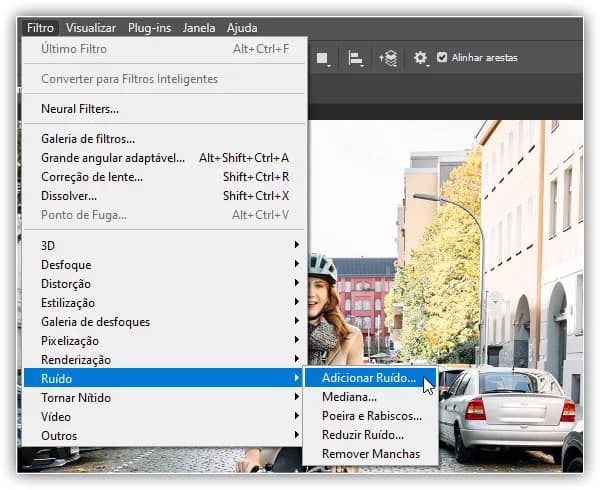
Task: Click the path alignment icon
Action: coord(355,59)
